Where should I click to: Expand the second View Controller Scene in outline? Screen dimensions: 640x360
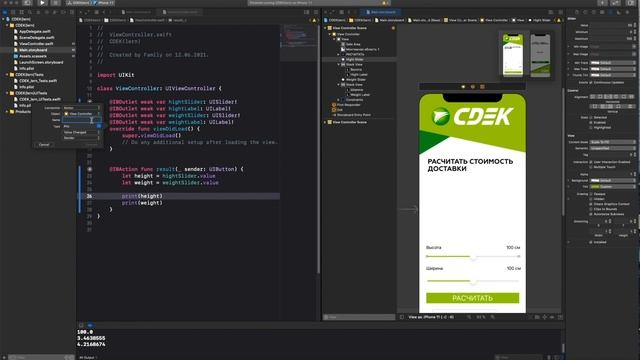(x=325, y=122)
